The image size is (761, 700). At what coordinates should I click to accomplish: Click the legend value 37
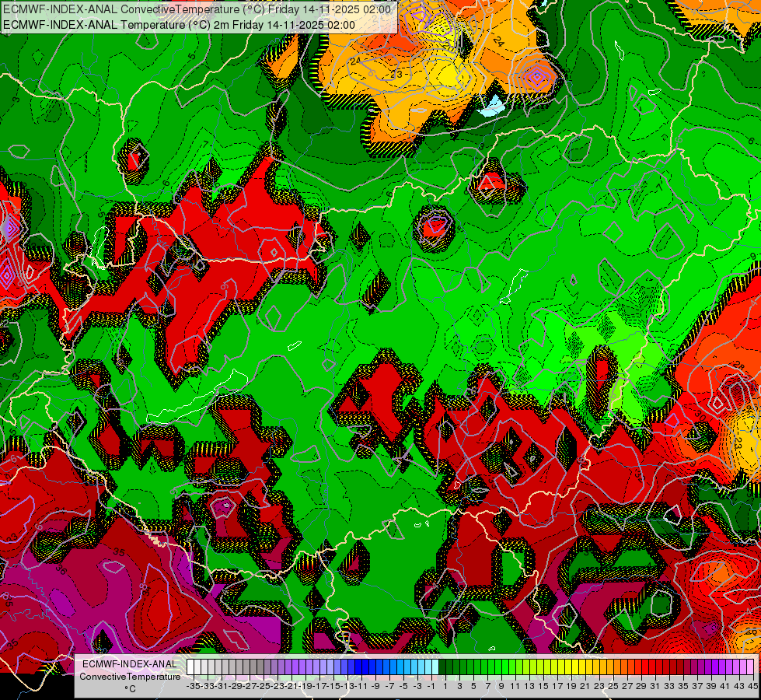point(697,687)
